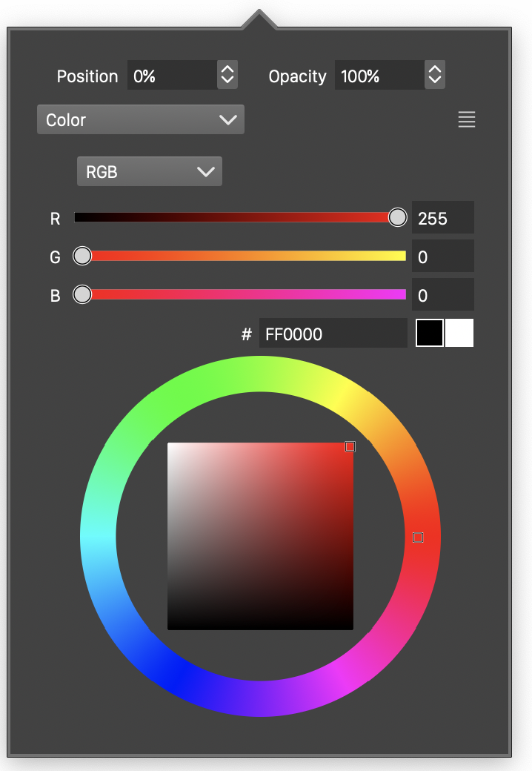Click the R value field showing 255

[x=442, y=218]
